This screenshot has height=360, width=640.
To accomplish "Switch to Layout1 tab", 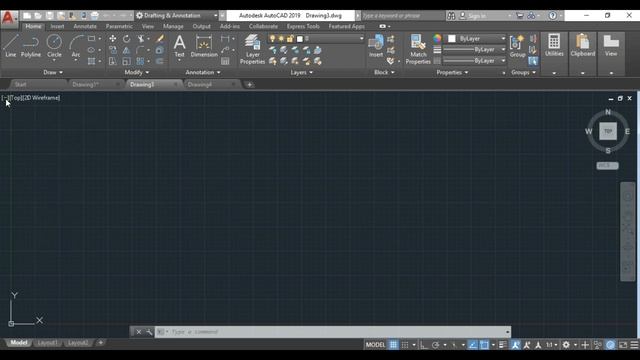I will click(x=48, y=343).
